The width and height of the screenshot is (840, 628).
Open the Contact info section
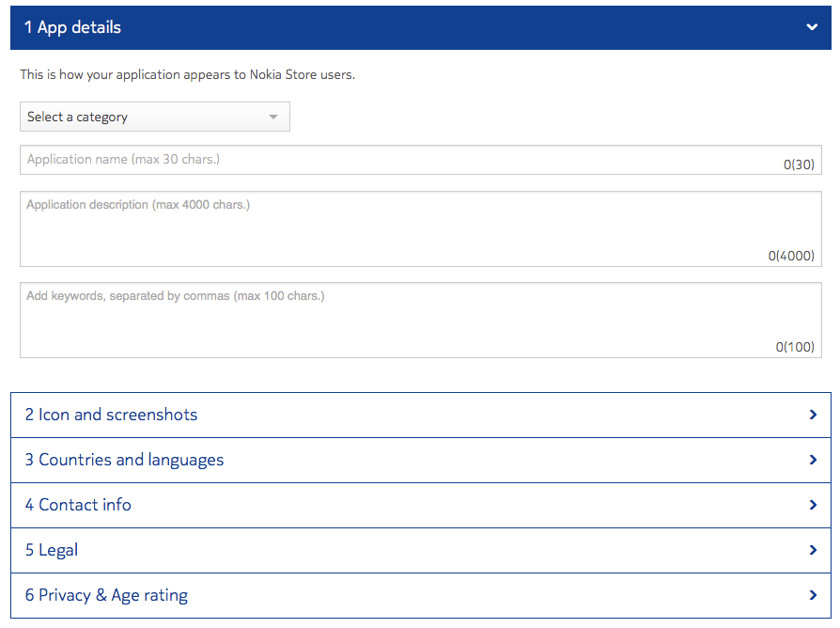(x=79, y=505)
